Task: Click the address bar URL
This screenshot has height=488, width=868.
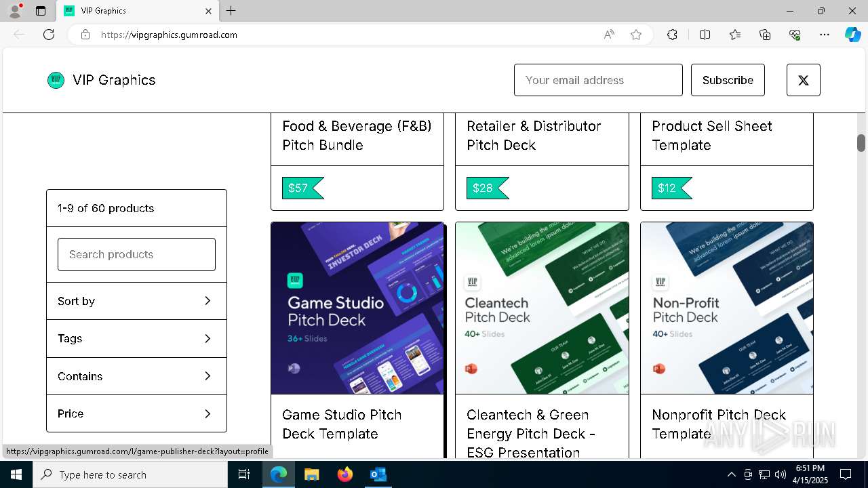Action: click(169, 35)
